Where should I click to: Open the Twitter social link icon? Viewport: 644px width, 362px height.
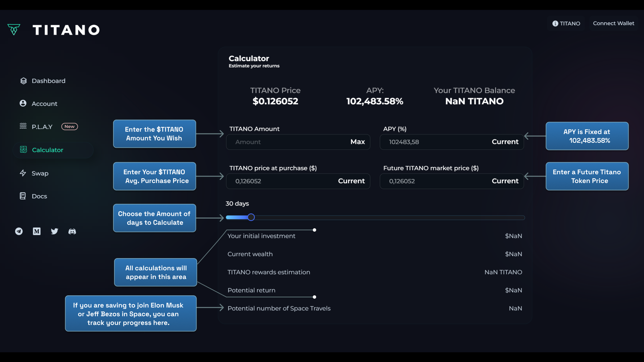tap(54, 231)
